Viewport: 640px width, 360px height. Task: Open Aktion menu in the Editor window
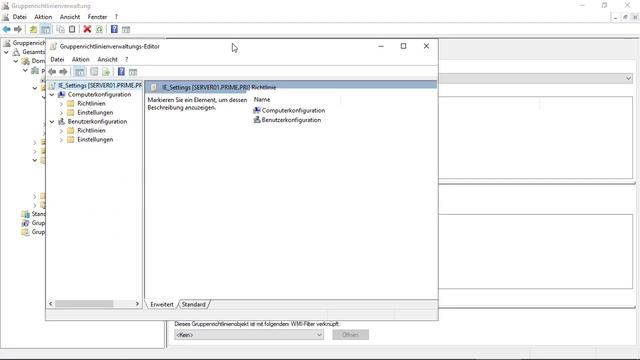(80, 60)
